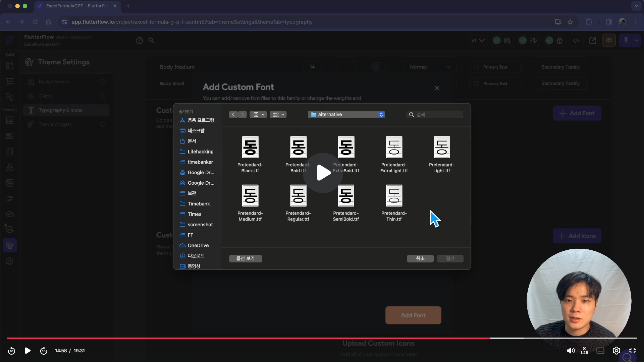Toggle video captions icon
Viewport: 644px width, 362px height.
point(600,351)
